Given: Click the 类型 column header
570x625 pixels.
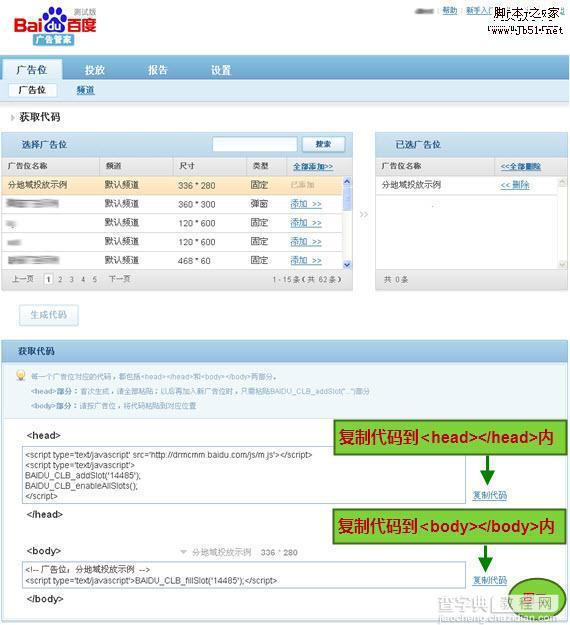Looking at the screenshot, I should pos(260,166).
